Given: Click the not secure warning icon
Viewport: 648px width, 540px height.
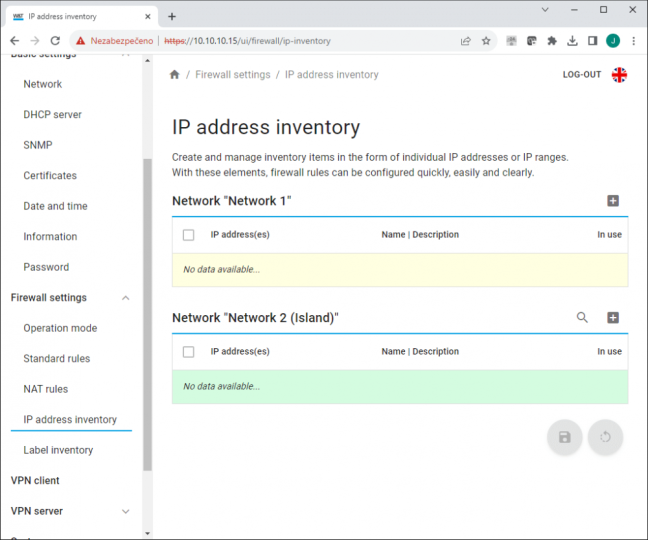Looking at the screenshot, I should pos(81,40).
